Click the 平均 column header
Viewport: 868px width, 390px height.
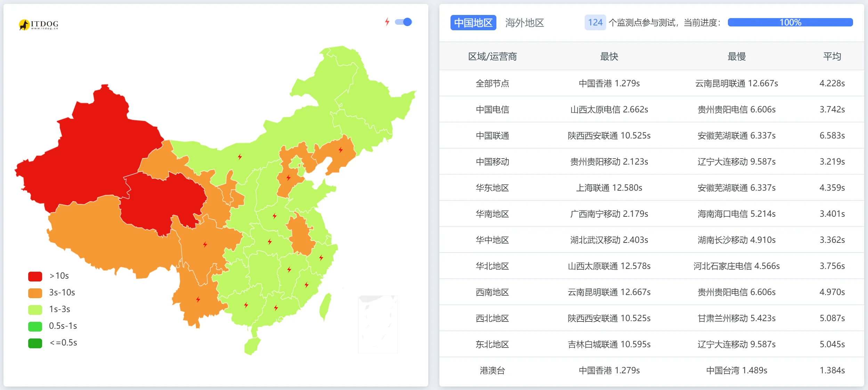click(832, 56)
